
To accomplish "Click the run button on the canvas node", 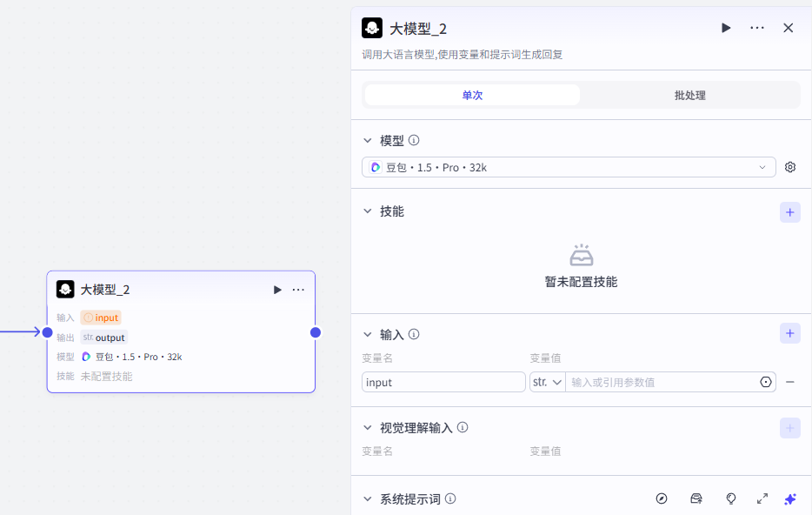I will point(277,290).
